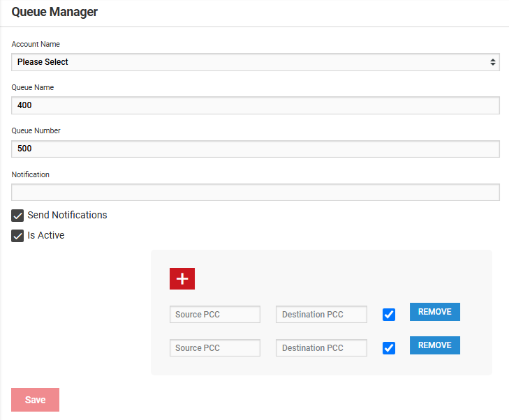Uncheck the Send Notifications checkbox
The height and width of the screenshot is (420, 509).
point(17,216)
